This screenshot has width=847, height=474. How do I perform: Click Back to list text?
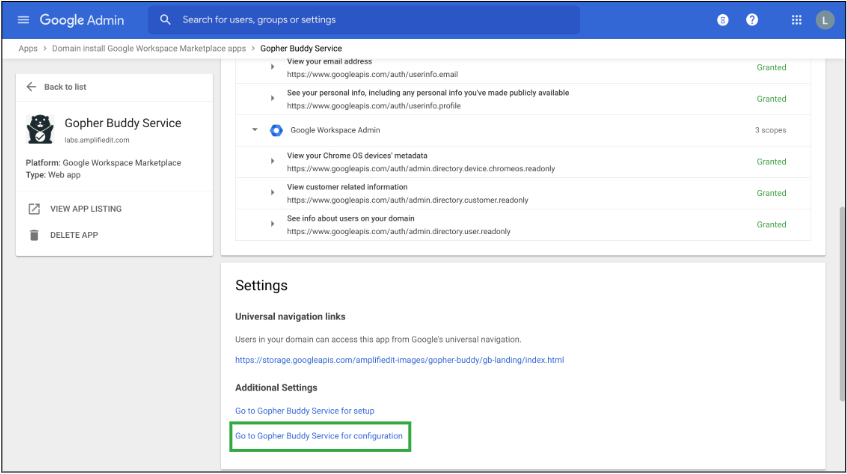click(x=65, y=87)
